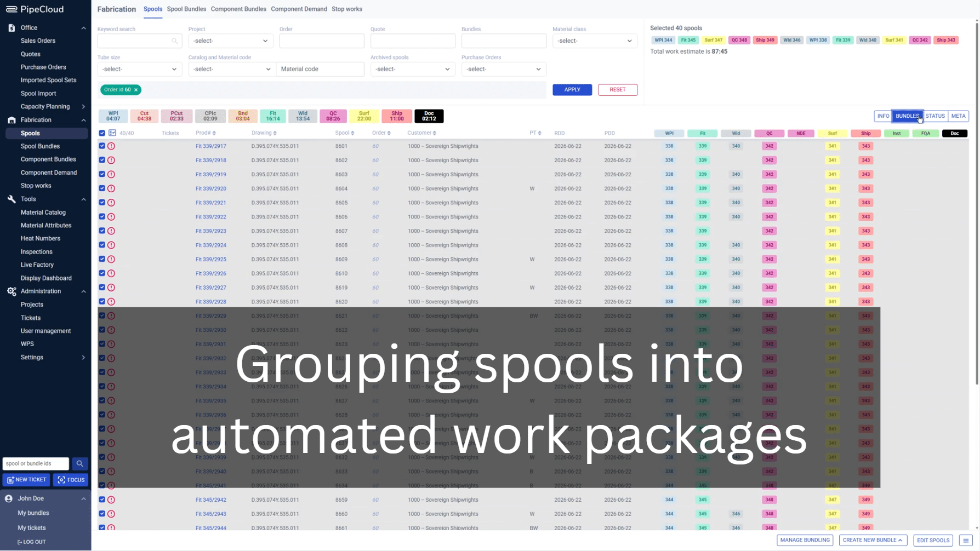Uncheck the row Fit 339/2917 checkbox

pos(102,146)
